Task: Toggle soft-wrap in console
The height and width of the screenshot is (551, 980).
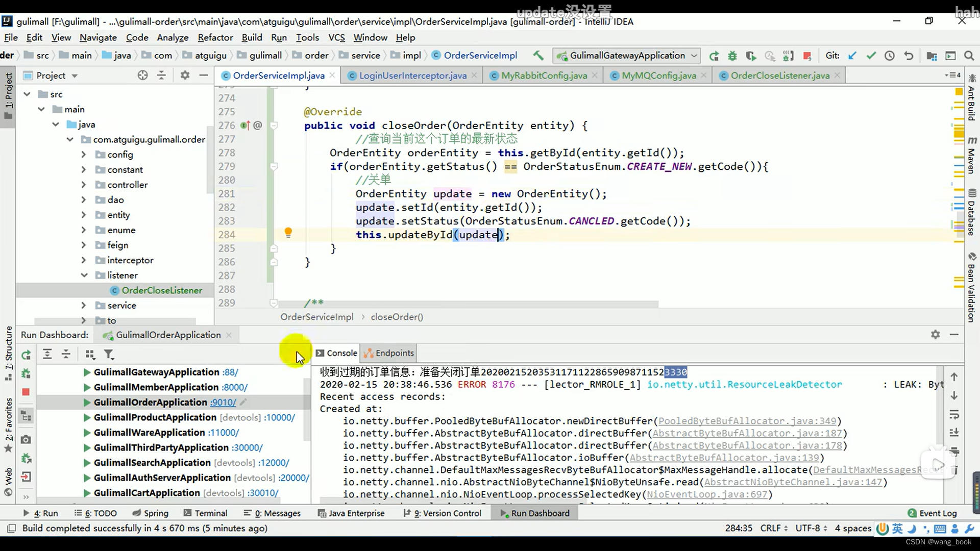Action: click(x=954, y=414)
